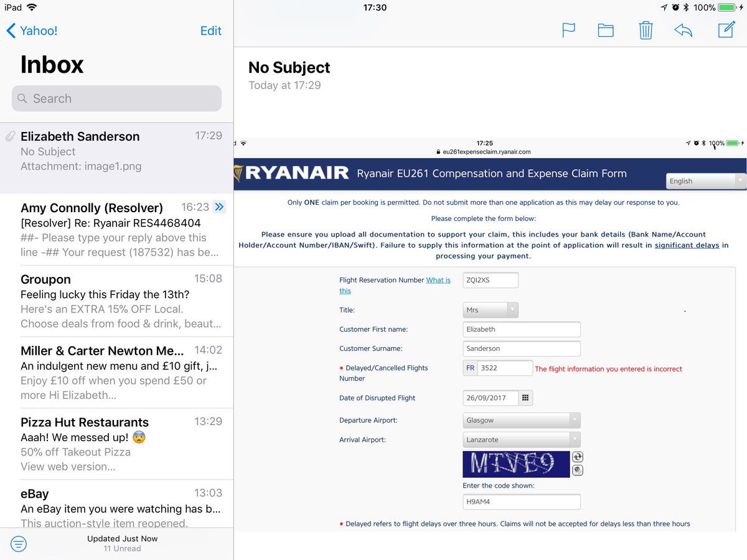Open the Arrival Airport dropdown
747x560 pixels.
click(522, 439)
